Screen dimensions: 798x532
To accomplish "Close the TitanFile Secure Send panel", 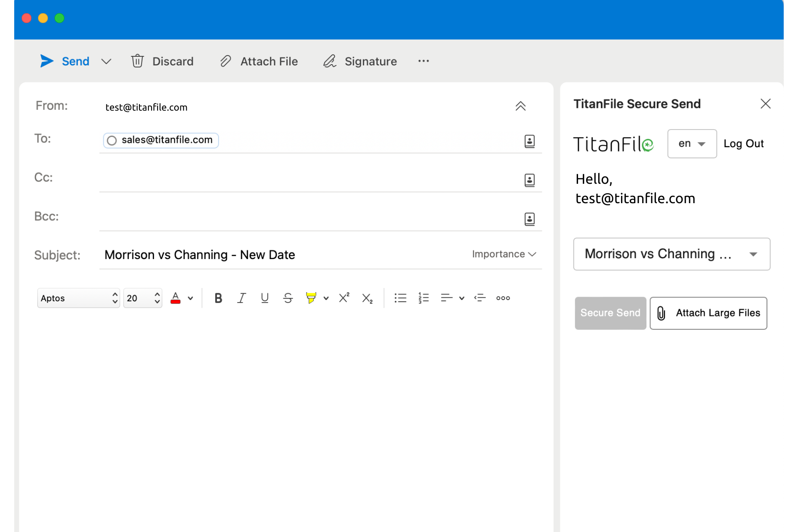I will (x=765, y=104).
